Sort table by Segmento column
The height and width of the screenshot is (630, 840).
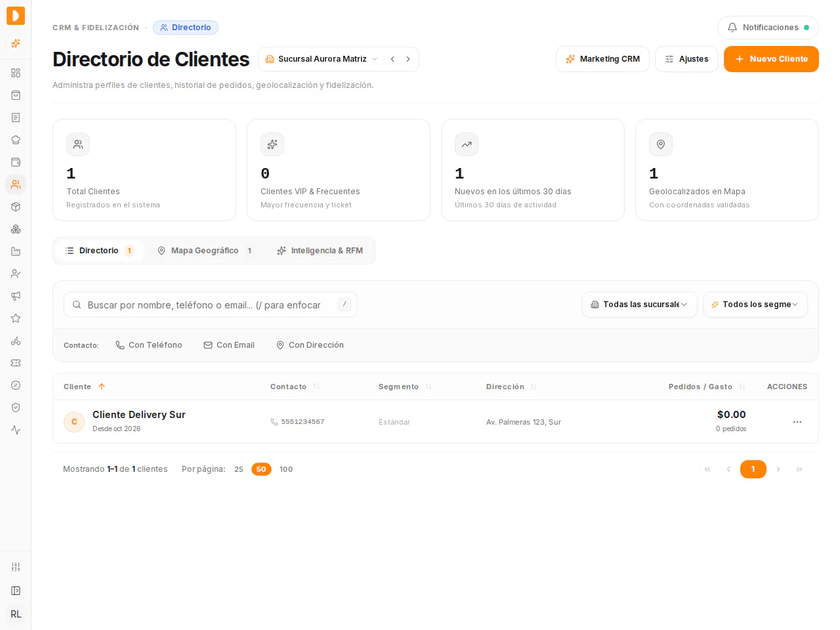405,387
